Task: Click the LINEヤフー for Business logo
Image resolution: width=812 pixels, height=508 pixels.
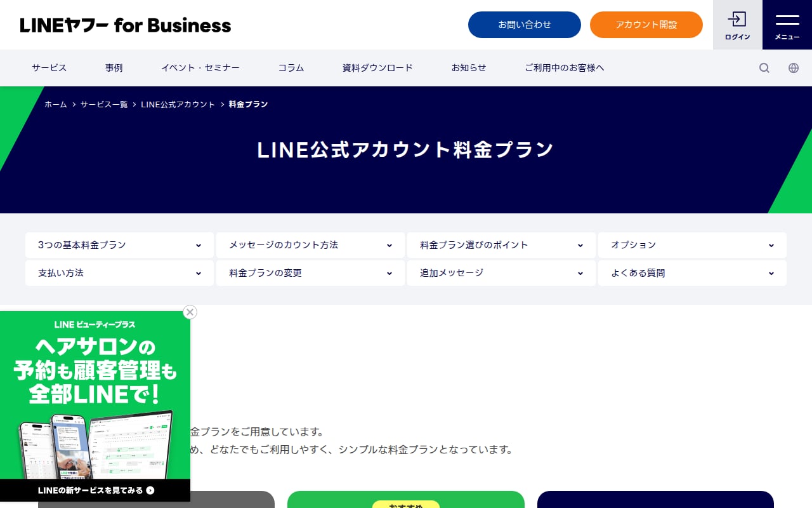Action: [126, 25]
